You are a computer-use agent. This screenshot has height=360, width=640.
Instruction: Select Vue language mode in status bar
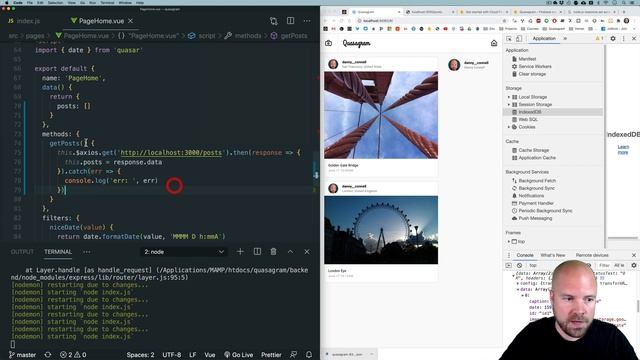point(210,355)
